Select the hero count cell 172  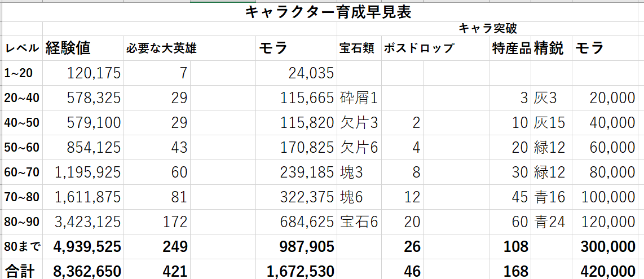point(157,222)
